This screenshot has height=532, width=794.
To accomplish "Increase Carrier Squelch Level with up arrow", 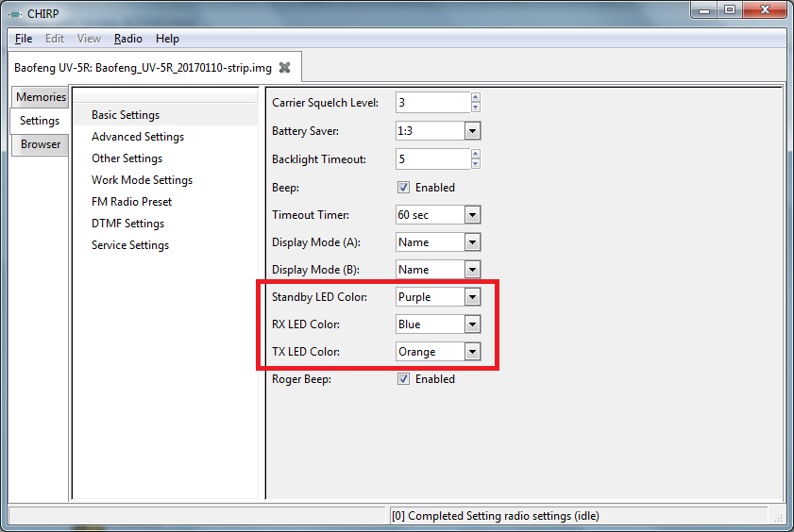I will tap(475, 97).
